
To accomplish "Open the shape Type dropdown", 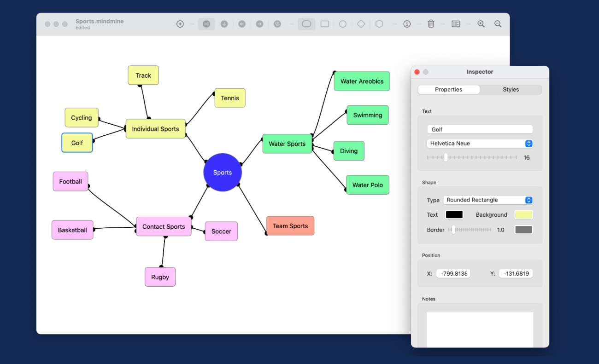I will click(487, 200).
